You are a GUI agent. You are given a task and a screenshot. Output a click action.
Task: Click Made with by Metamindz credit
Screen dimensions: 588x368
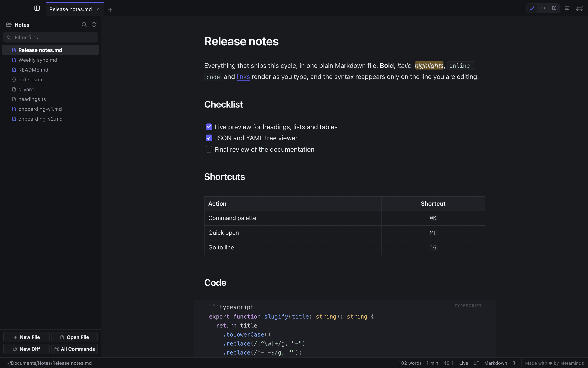[x=554, y=363]
